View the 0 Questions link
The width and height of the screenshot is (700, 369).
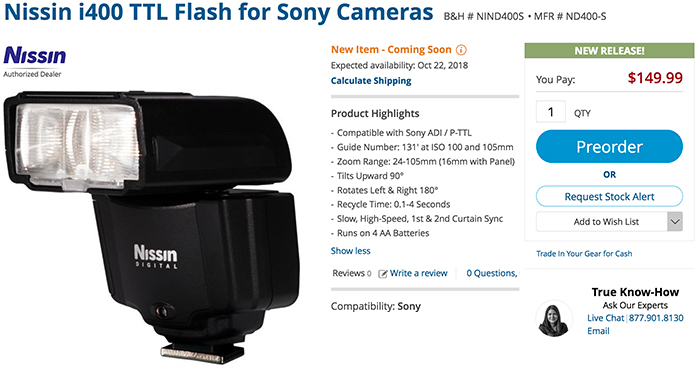[492, 273]
